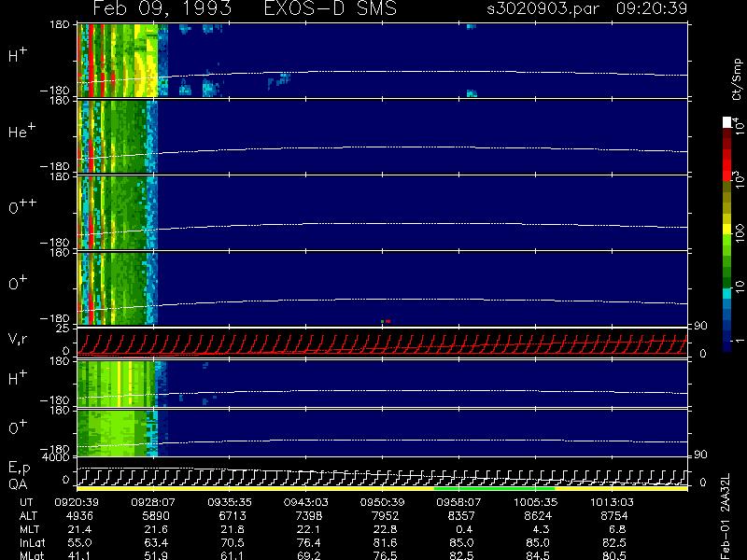Click the '100' tick label on color bar
Viewport: 747px width, 560px height.
[x=739, y=233]
